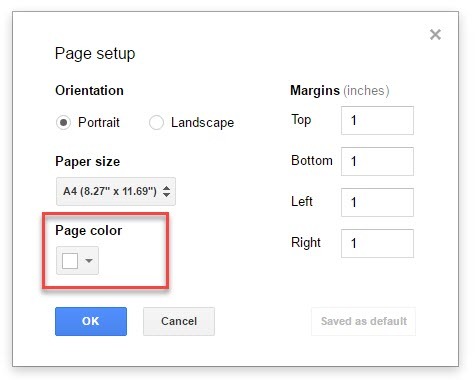
Task: Click the Cancel button
Action: pyautogui.click(x=179, y=321)
